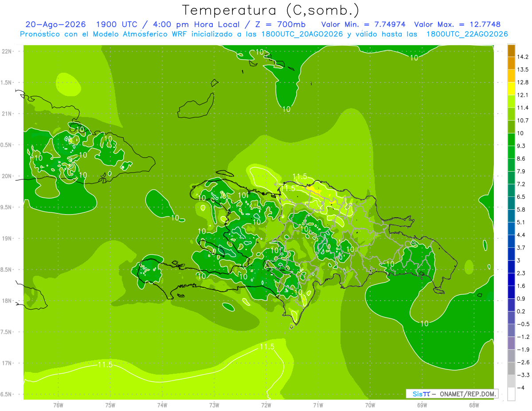Click the "14.2" legend value

point(523,57)
